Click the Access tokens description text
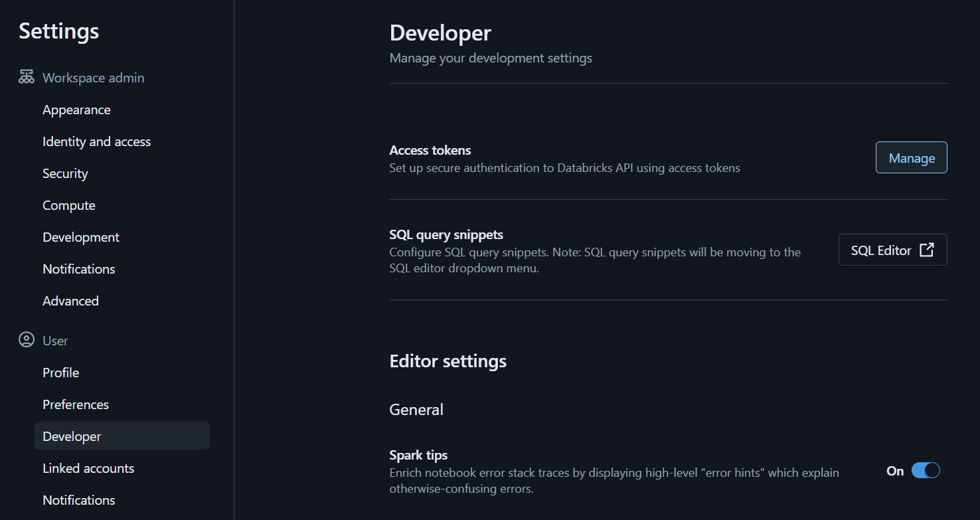The height and width of the screenshot is (520, 980). pyautogui.click(x=564, y=168)
